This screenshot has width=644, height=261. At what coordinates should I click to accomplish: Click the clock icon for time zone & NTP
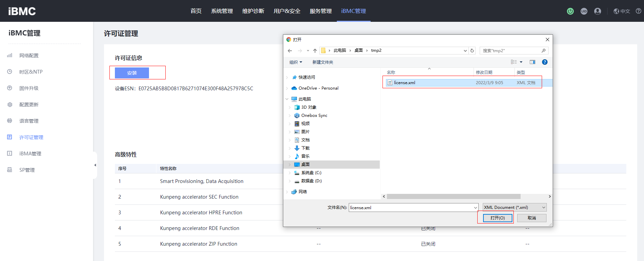click(10, 72)
